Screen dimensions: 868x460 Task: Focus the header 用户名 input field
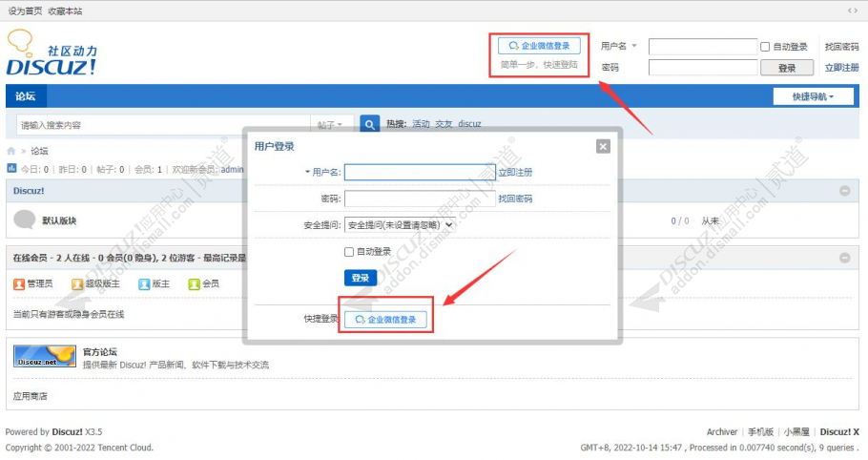click(702, 47)
